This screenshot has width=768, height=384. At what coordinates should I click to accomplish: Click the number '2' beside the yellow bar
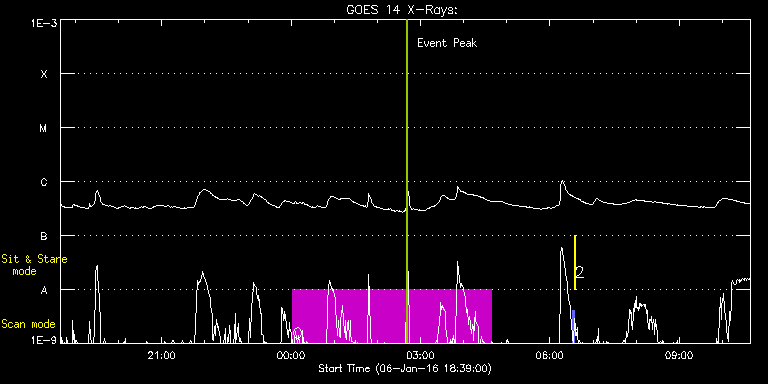580,272
